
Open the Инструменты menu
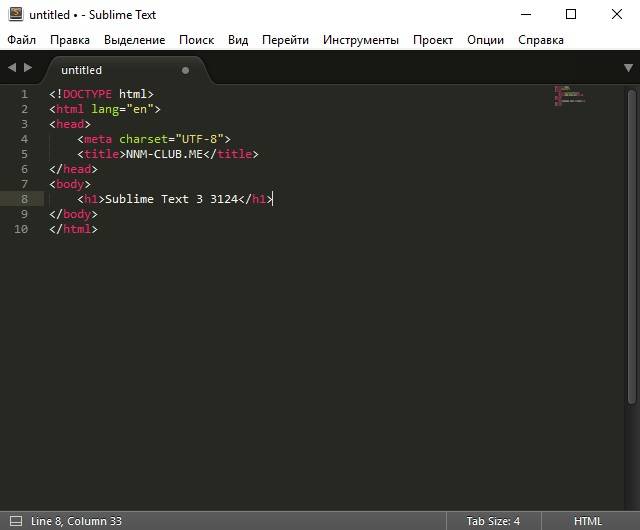click(x=361, y=40)
